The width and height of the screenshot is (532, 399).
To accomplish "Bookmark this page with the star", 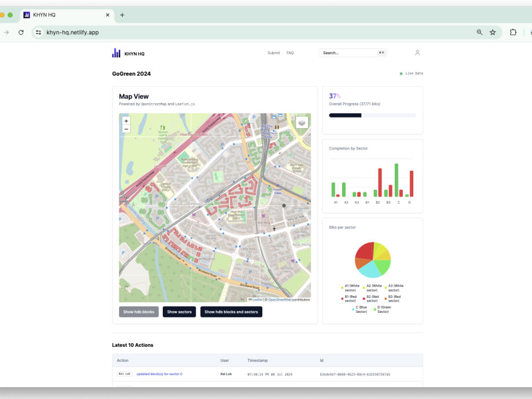I will 493,32.
